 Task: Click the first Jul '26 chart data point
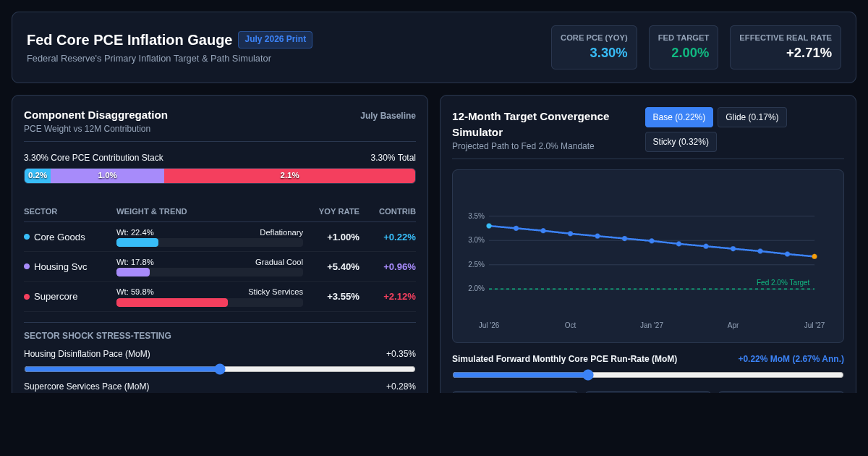489,226
